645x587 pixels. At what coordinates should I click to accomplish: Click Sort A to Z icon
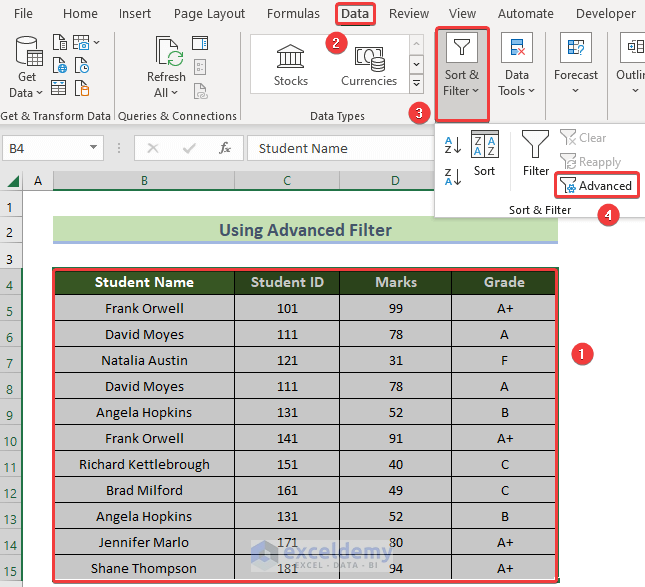[x=452, y=145]
